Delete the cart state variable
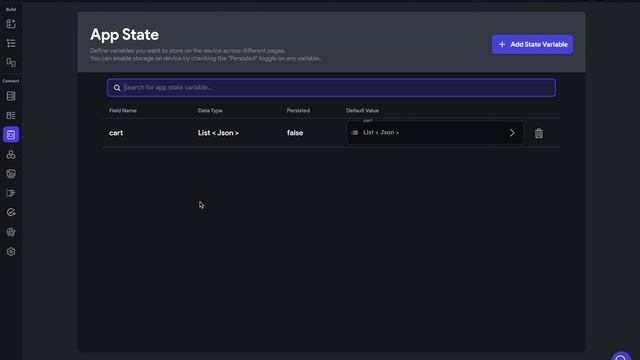This screenshot has width=640, height=360. coord(539,133)
